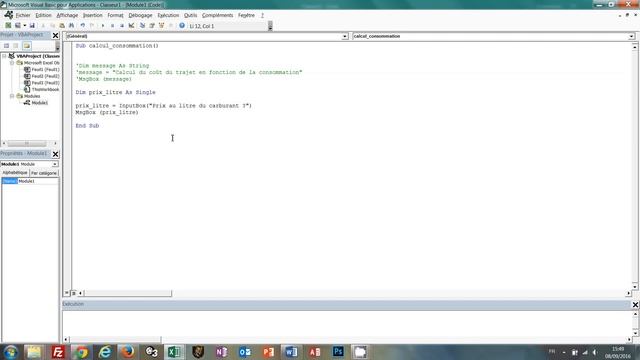Return to Excel view icon
This screenshot has width=640, height=360.
point(8,25)
